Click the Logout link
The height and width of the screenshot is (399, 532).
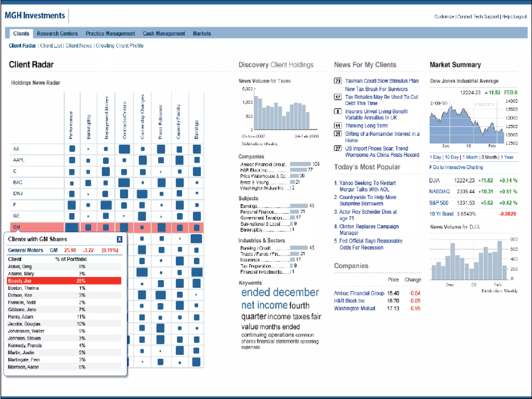click(520, 17)
